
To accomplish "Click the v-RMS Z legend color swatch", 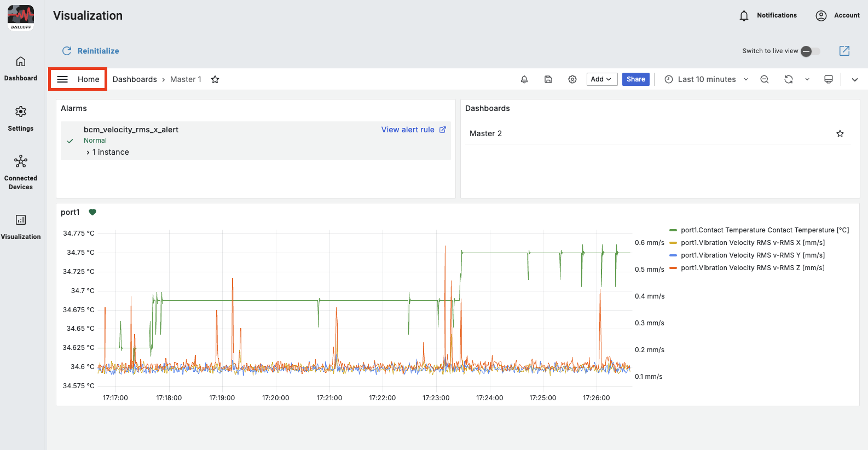I will [673, 268].
